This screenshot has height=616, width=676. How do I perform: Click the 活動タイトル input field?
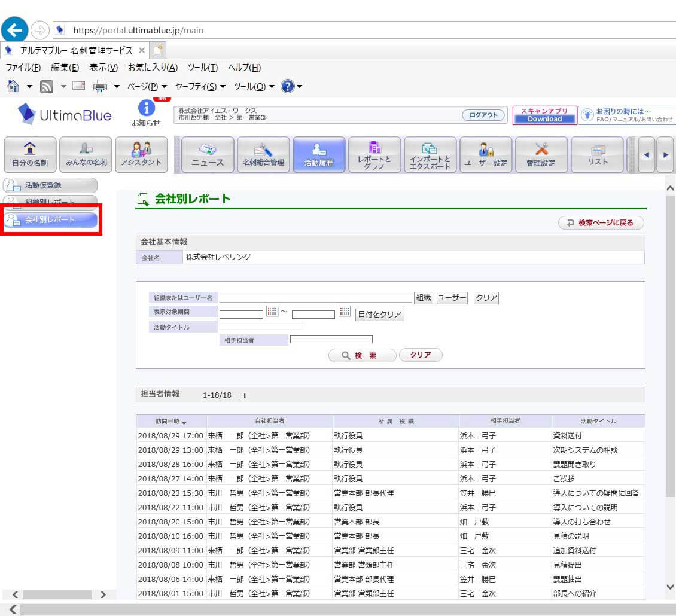point(261,326)
